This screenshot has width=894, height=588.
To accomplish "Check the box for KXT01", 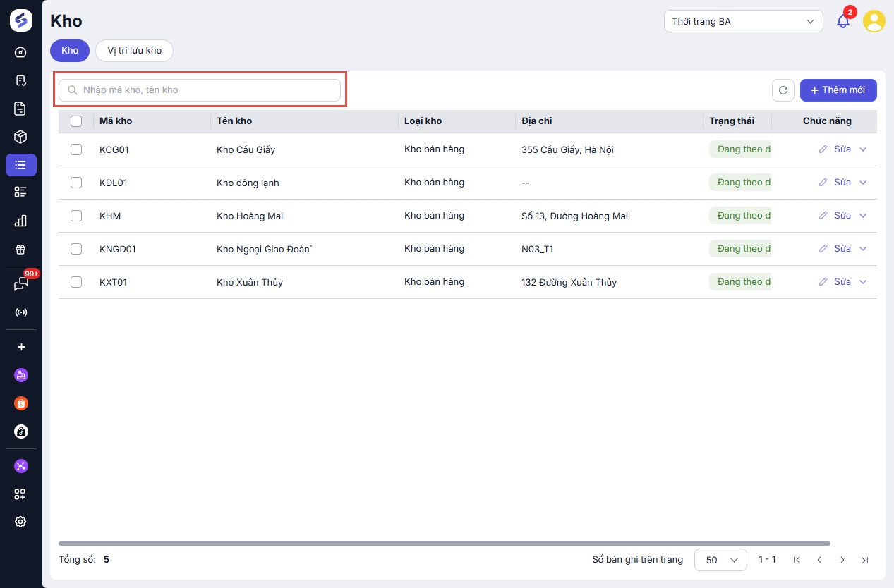I will pyautogui.click(x=76, y=282).
